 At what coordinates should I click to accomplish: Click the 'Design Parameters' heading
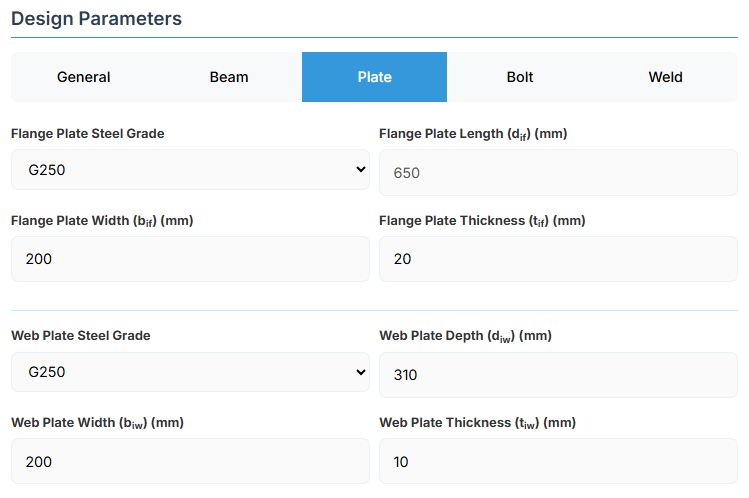pos(96,18)
